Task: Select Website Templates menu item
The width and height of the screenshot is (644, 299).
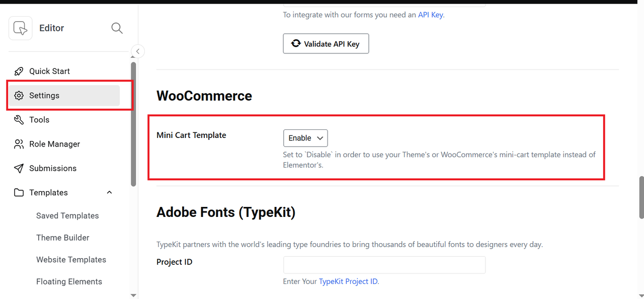Action: (x=71, y=260)
